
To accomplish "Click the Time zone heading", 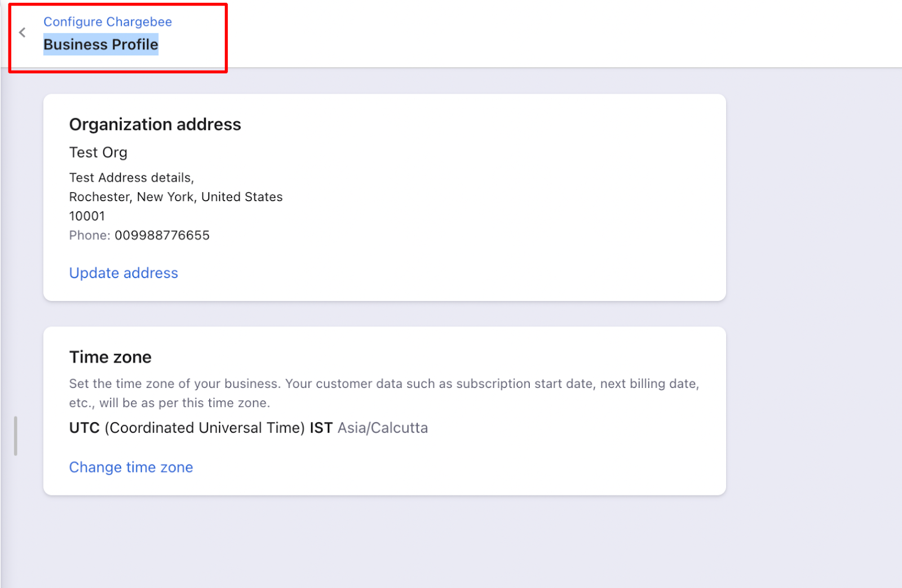I will (x=110, y=357).
